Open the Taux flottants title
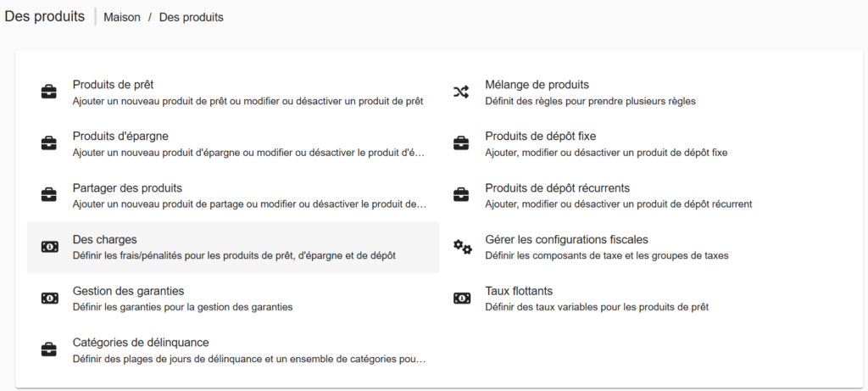 (519, 291)
